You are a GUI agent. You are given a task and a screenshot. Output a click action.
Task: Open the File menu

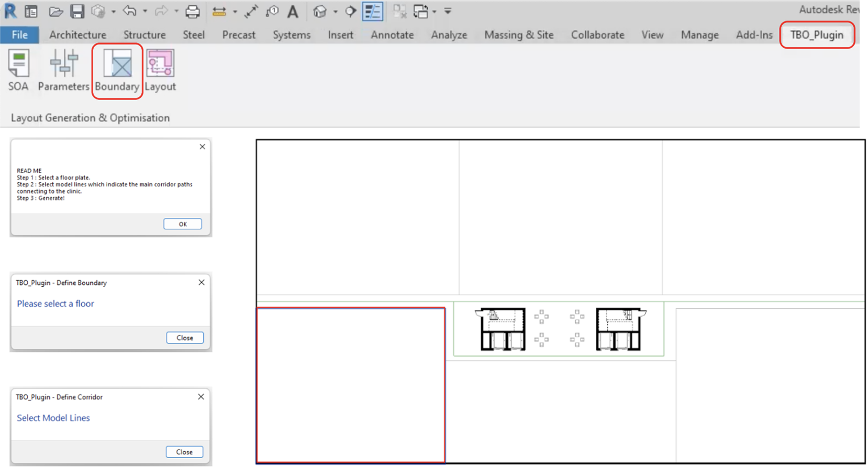pyautogui.click(x=19, y=35)
